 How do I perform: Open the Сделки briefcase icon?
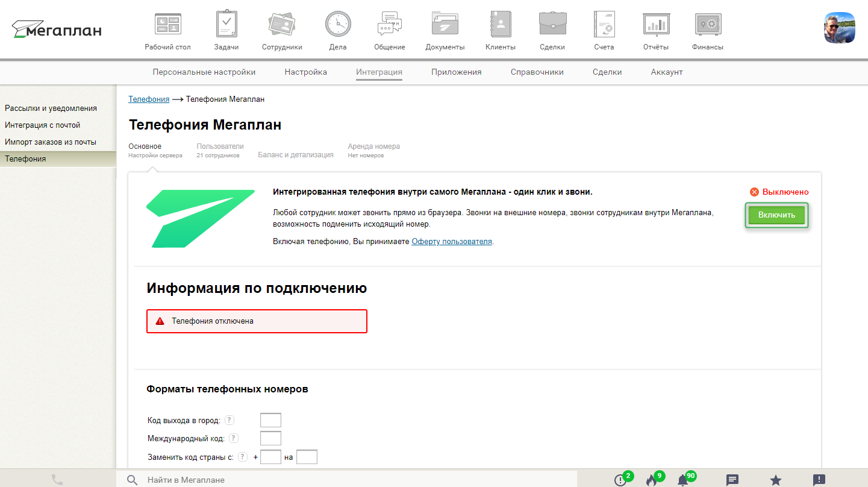(552, 25)
